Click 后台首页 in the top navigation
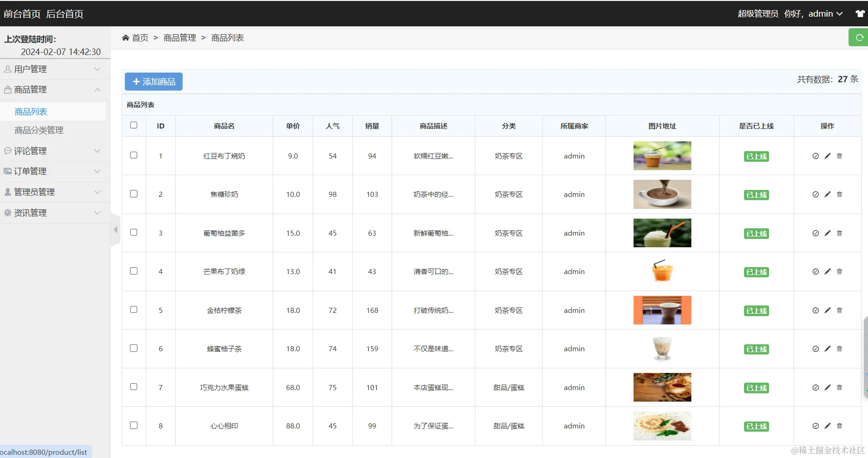868x458 pixels. point(65,14)
